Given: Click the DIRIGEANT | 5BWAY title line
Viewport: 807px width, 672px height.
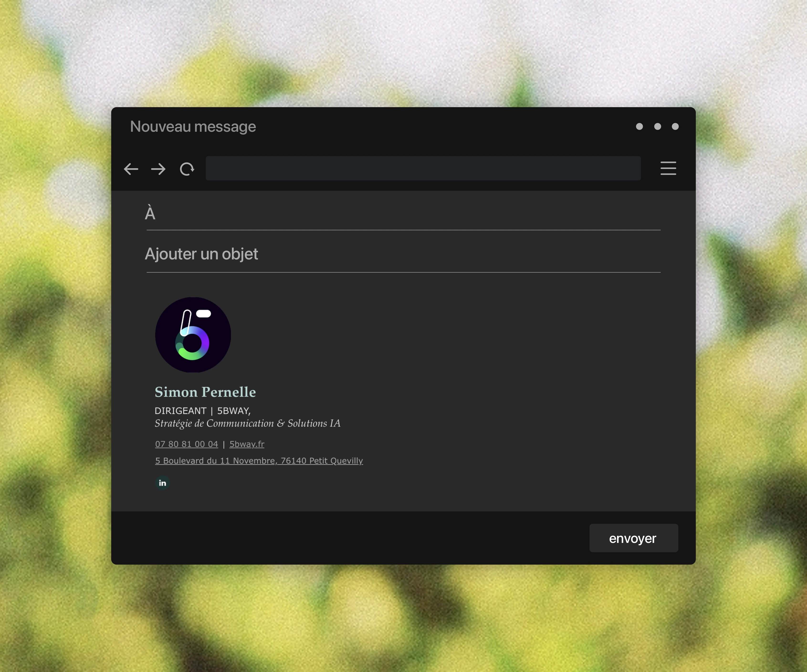Looking at the screenshot, I should (203, 411).
